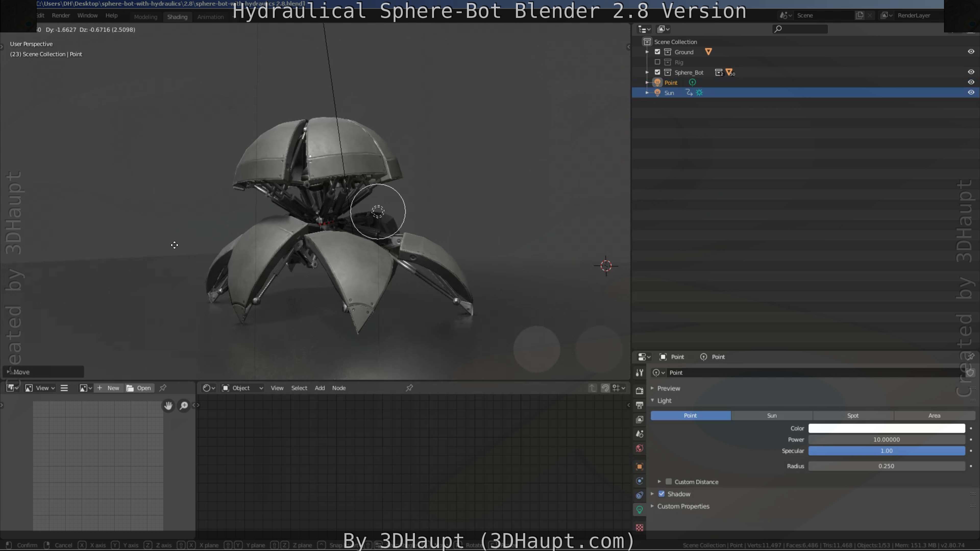Open the Object Data light properties tab

coord(640,510)
